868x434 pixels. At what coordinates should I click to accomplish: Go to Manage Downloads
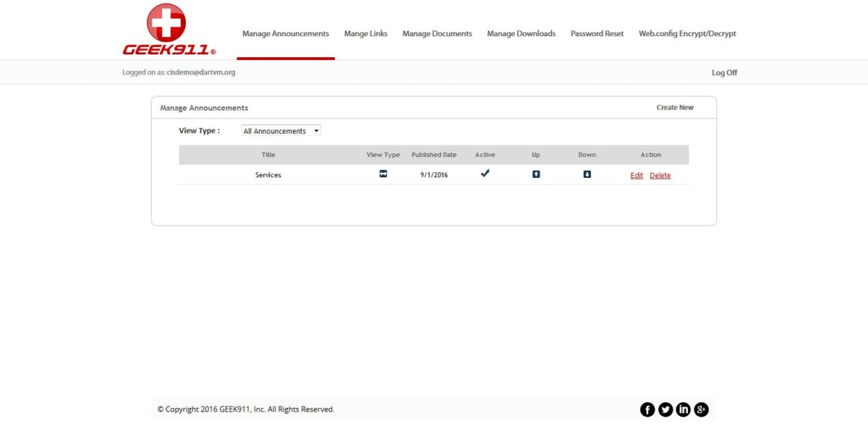click(x=522, y=33)
